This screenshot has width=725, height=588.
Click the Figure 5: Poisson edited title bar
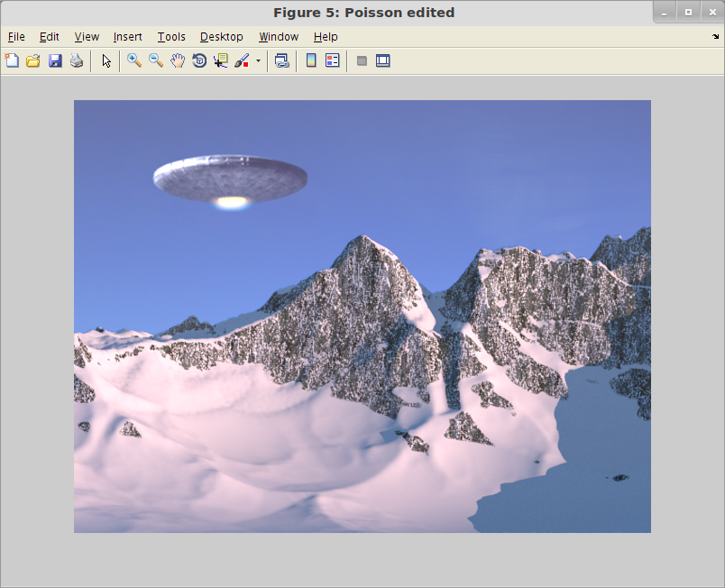[363, 13]
